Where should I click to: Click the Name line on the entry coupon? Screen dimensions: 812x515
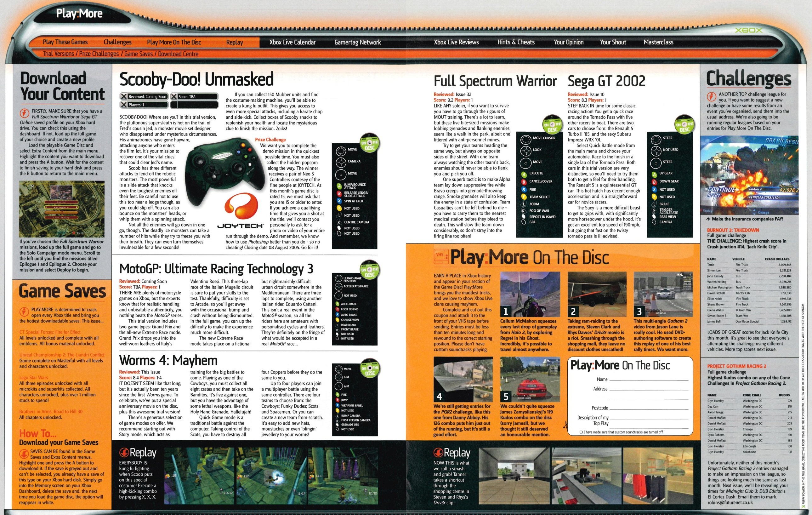(x=649, y=380)
